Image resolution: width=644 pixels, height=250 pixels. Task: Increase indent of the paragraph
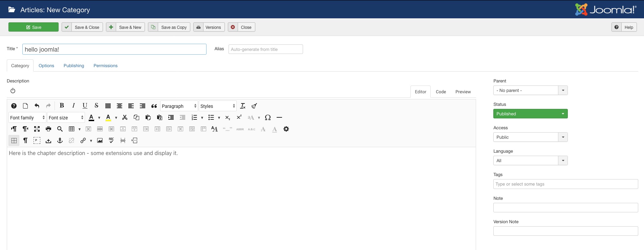click(x=171, y=117)
